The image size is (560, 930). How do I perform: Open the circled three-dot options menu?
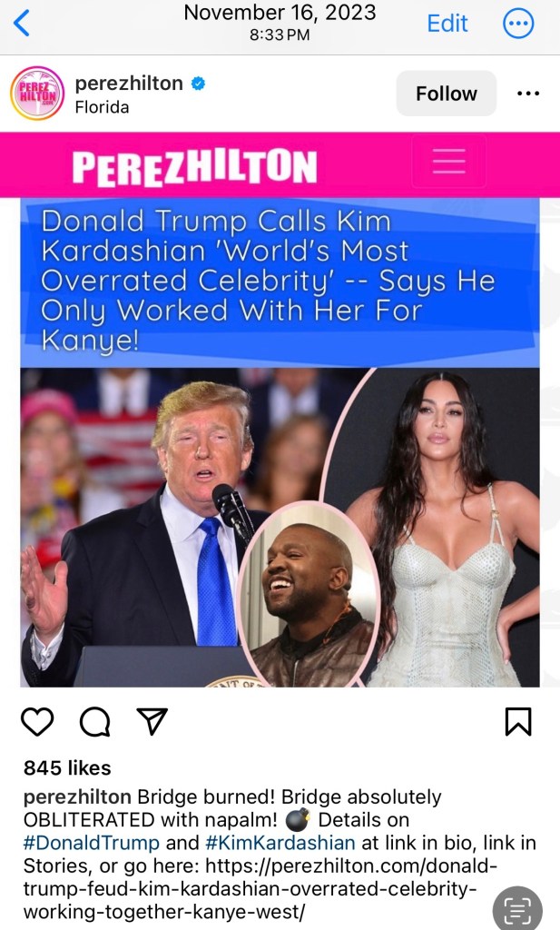click(x=518, y=24)
